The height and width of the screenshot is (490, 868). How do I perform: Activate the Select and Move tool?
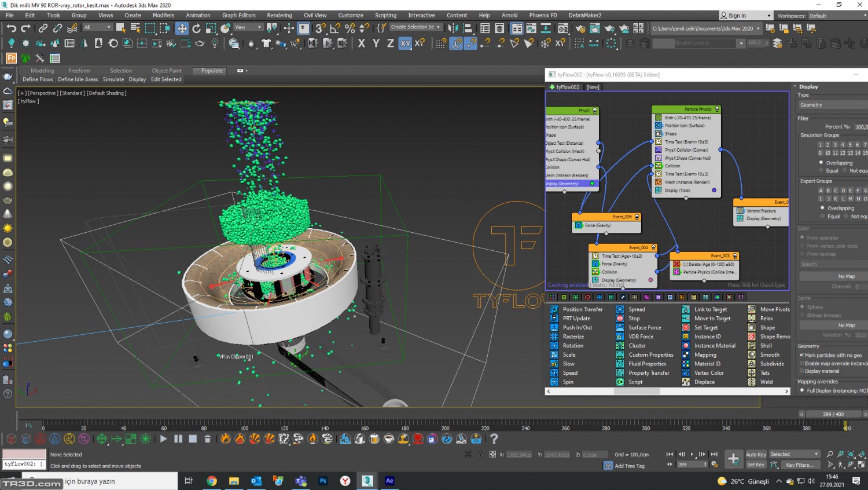182,28
